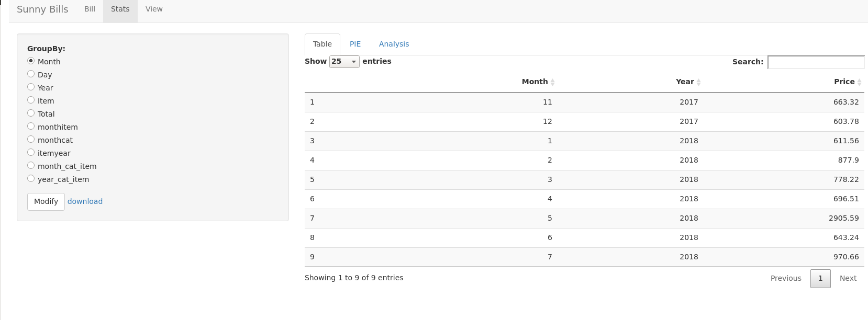Select the monthitem radio option

tap(31, 126)
